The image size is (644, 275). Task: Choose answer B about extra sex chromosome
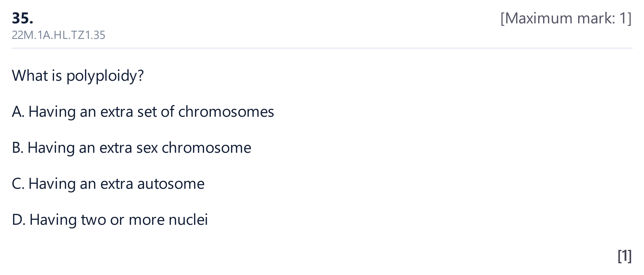(132, 148)
